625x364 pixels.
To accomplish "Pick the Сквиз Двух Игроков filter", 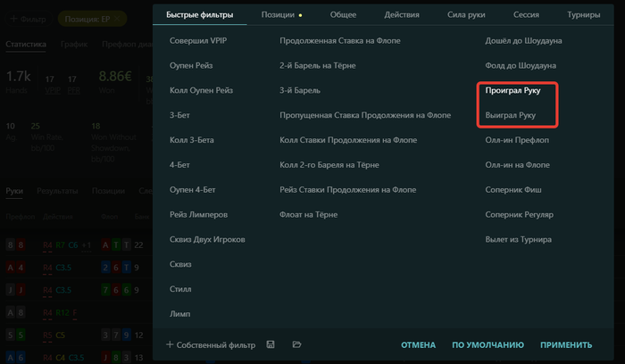I will (207, 239).
